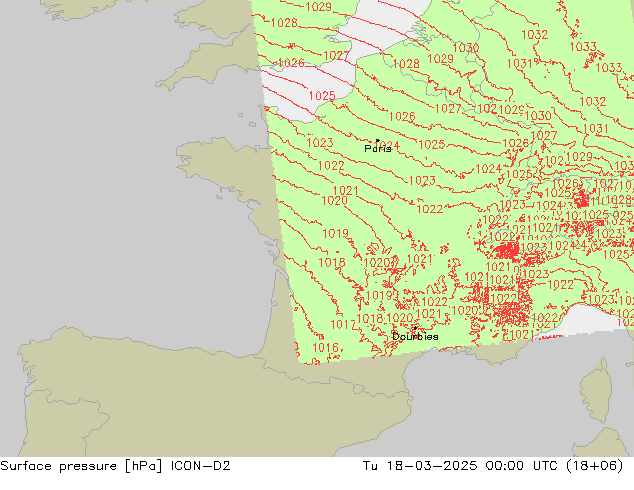
Task: Click the 1032 label at the map's top
Action: [x=535, y=35]
